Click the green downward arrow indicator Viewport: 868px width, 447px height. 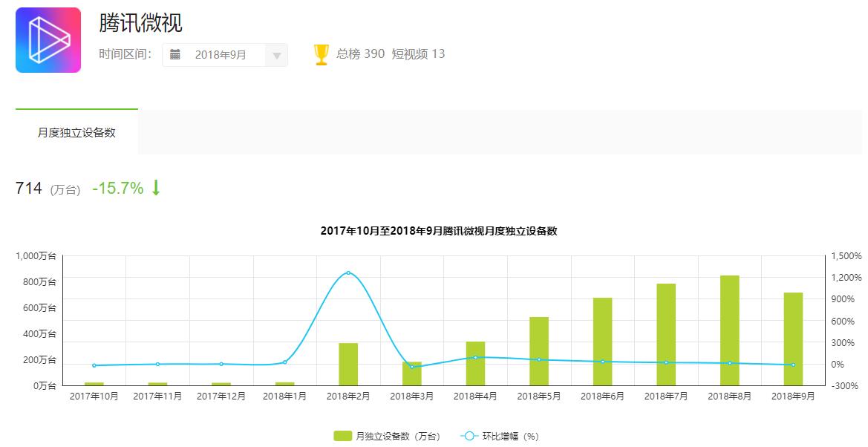156,188
